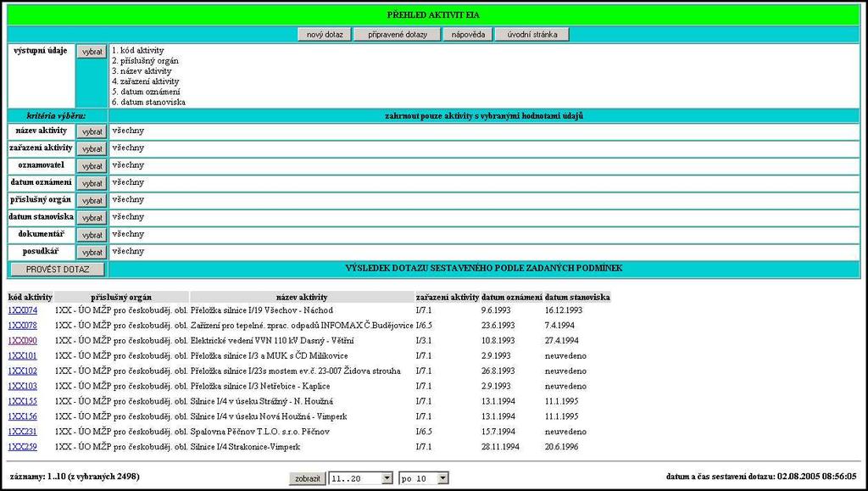868x491 pixels.
Task: Click the 'kód aktivity' column header
Action: (31, 298)
